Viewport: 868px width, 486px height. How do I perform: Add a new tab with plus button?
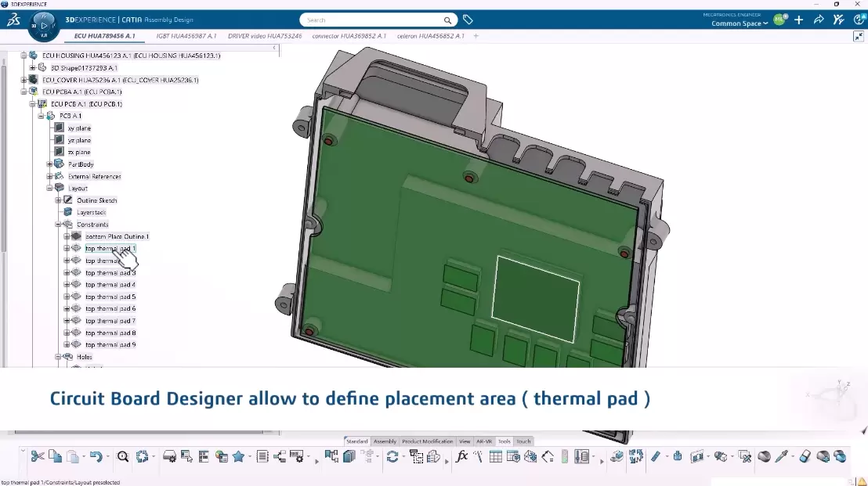[x=476, y=36]
